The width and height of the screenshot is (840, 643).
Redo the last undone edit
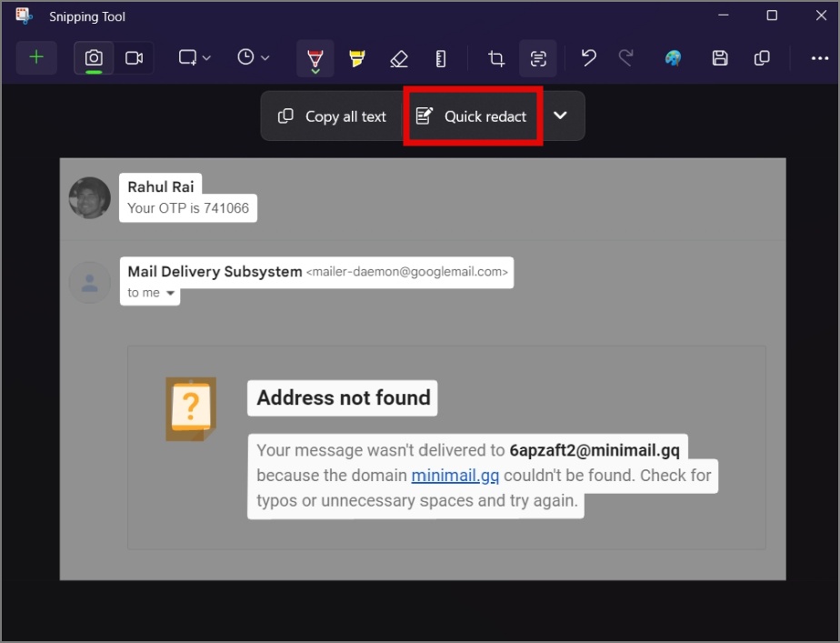click(625, 58)
